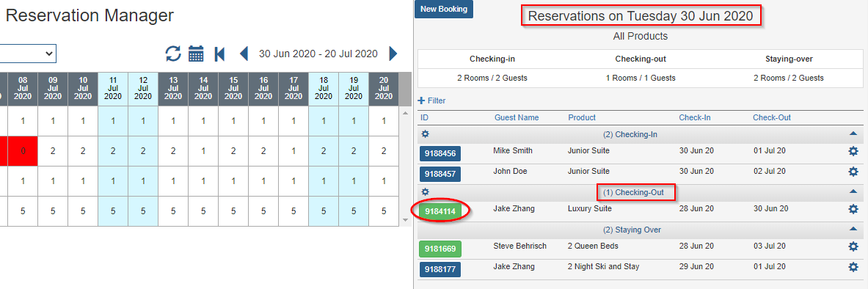Click the New Booking button

(444, 9)
